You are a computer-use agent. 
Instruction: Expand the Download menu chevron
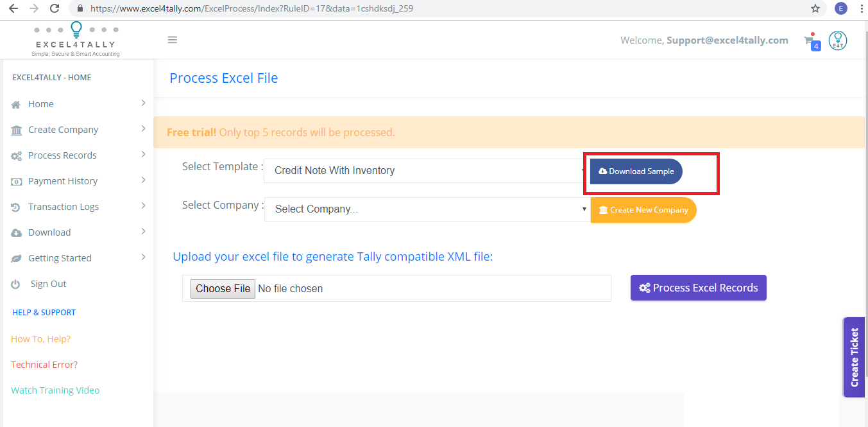tap(143, 231)
